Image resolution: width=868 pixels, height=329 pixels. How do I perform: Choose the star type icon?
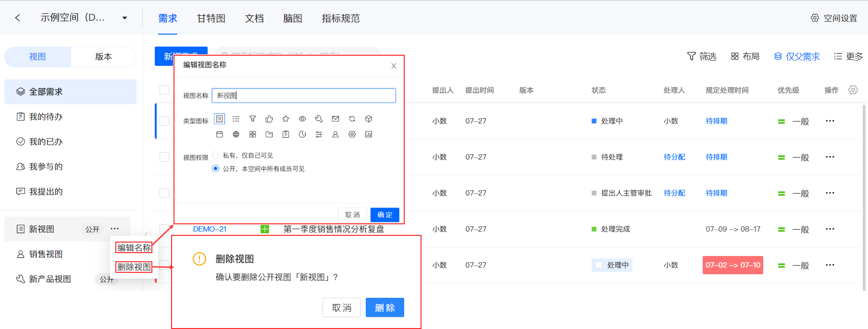pyautogui.click(x=285, y=119)
